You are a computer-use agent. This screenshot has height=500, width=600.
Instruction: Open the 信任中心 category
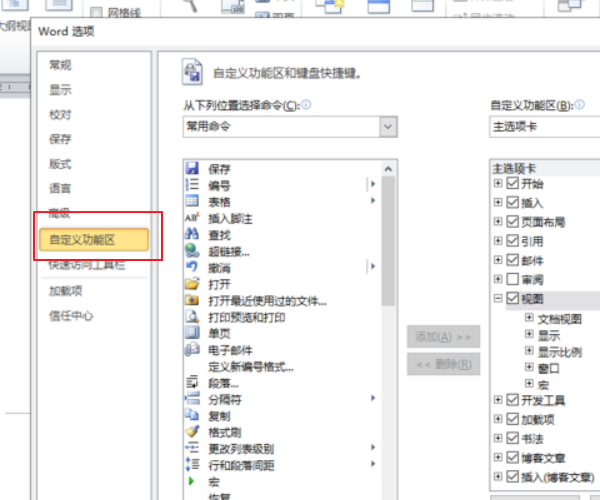coord(71,316)
